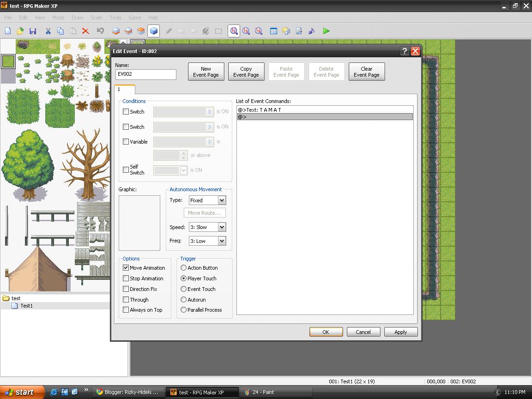Select Event Touch trigger
Screen dimensions: 532x399
tap(183, 289)
